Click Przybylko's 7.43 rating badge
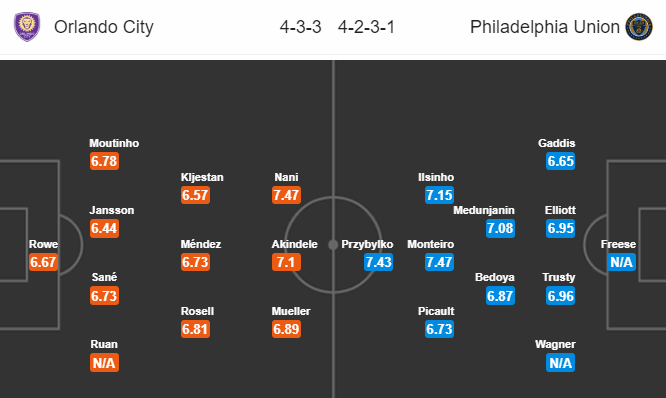This screenshot has width=666, height=398. (x=378, y=262)
